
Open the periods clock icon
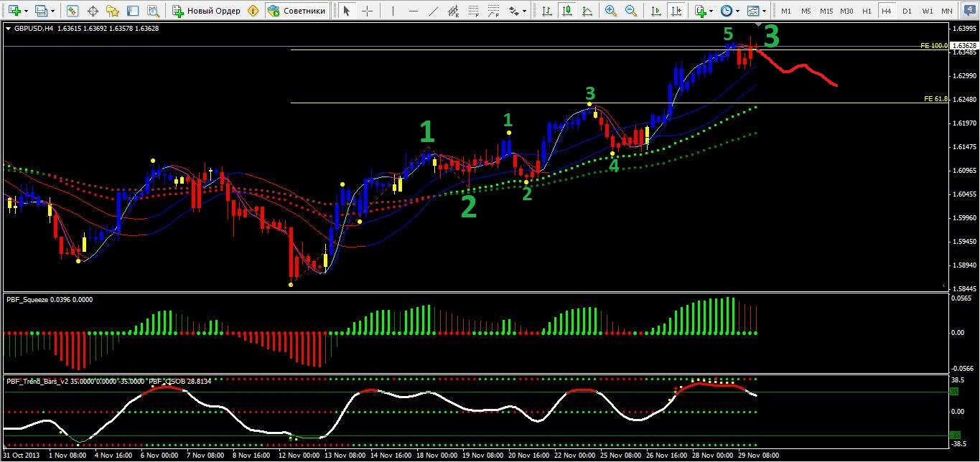coord(727,11)
